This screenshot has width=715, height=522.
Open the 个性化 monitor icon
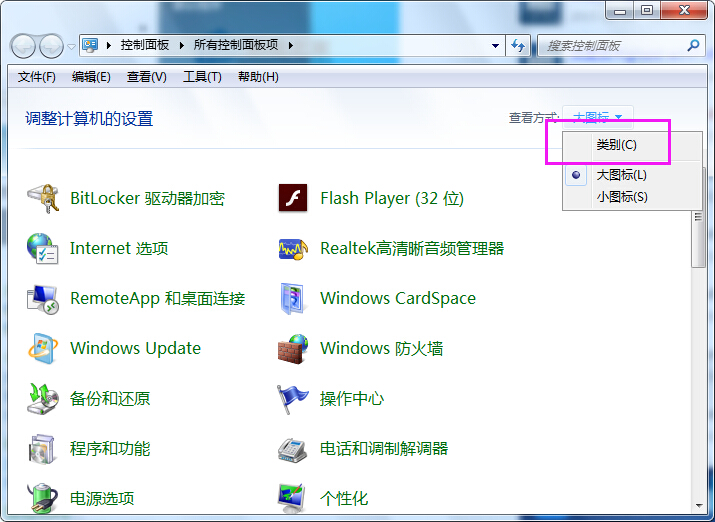coord(292,498)
